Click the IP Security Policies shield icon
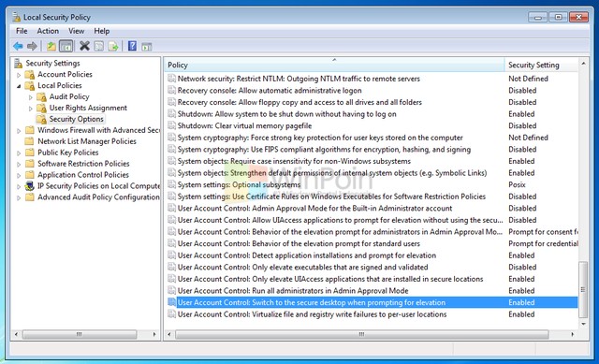599x364 pixels. tap(29, 186)
